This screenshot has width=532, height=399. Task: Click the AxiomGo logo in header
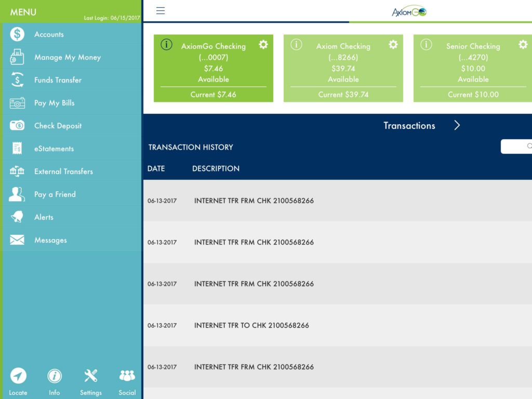click(x=409, y=11)
